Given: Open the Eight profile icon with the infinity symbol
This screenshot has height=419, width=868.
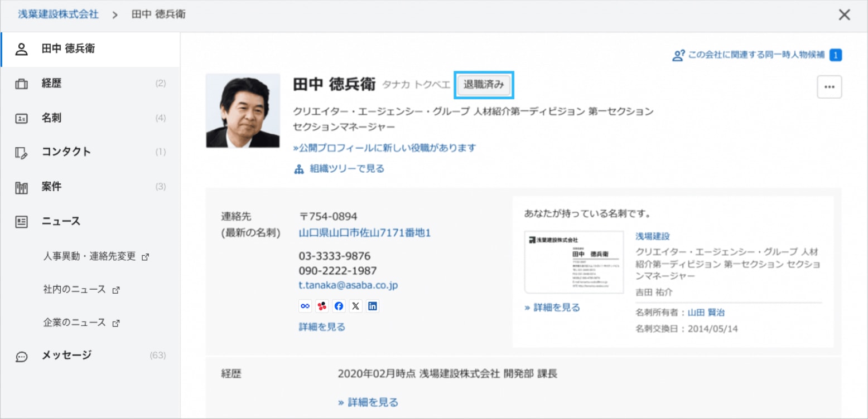Looking at the screenshot, I should point(305,306).
